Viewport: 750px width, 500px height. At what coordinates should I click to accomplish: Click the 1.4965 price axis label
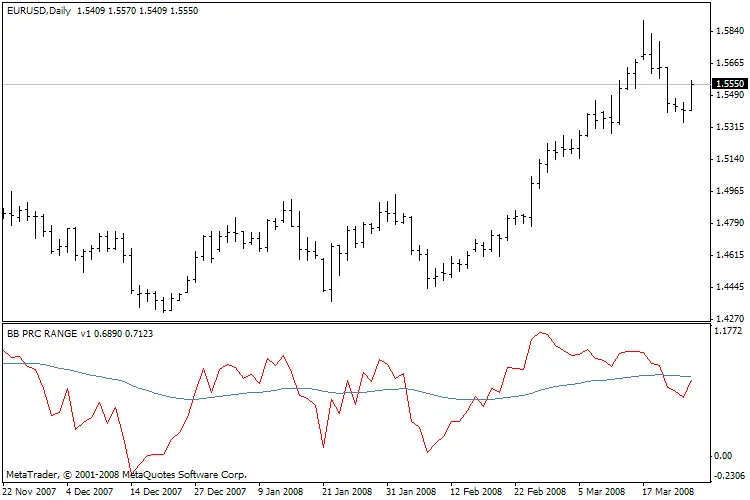pyautogui.click(x=729, y=190)
